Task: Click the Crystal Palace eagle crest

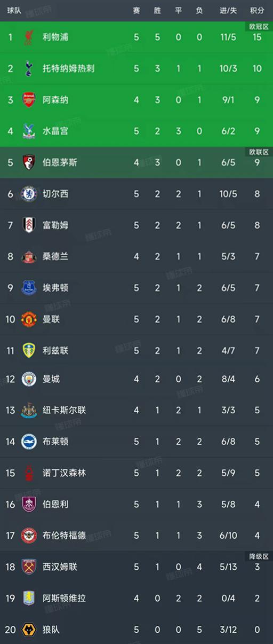Action: point(28,131)
